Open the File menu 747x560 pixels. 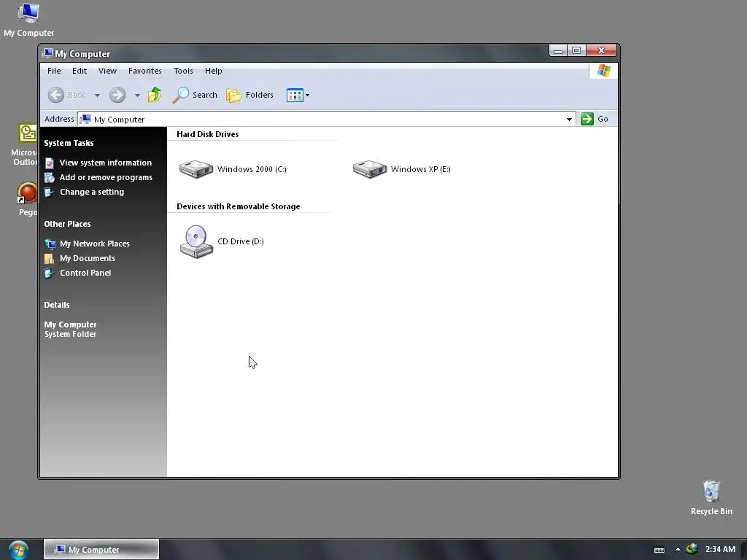[54, 71]
